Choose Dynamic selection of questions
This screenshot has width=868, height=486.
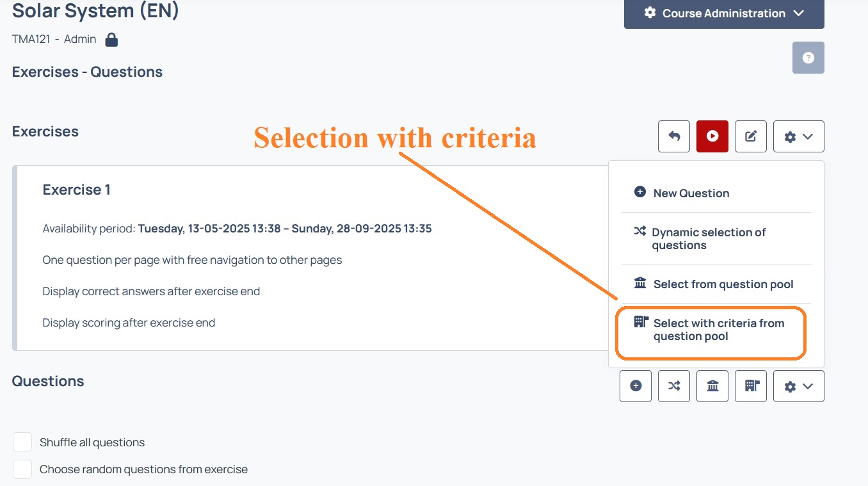click(x=716, y=238)
